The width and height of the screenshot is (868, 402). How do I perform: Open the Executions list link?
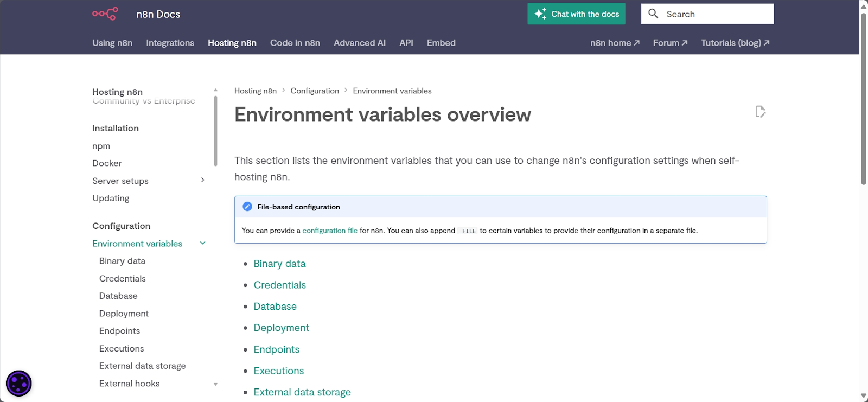278,371
